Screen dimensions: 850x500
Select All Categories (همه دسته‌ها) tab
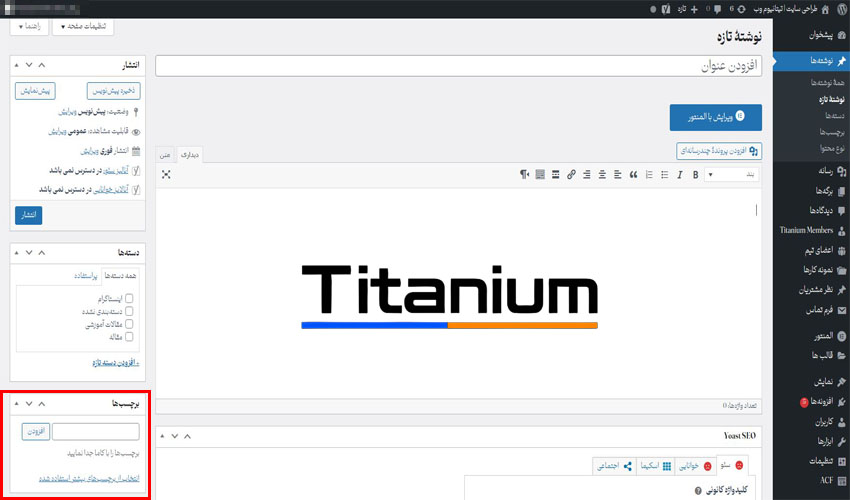point(120,275)
